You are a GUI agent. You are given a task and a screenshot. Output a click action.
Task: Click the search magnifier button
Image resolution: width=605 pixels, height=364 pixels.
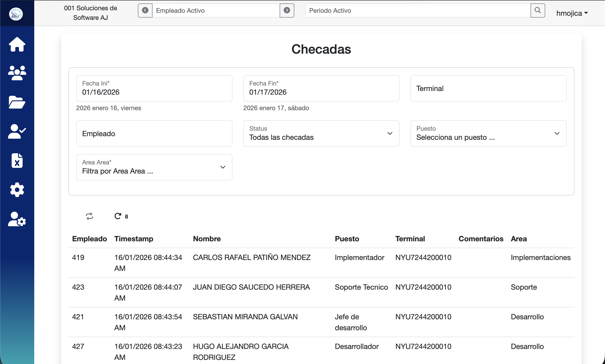pyautogui.click(x=537, y=10)
